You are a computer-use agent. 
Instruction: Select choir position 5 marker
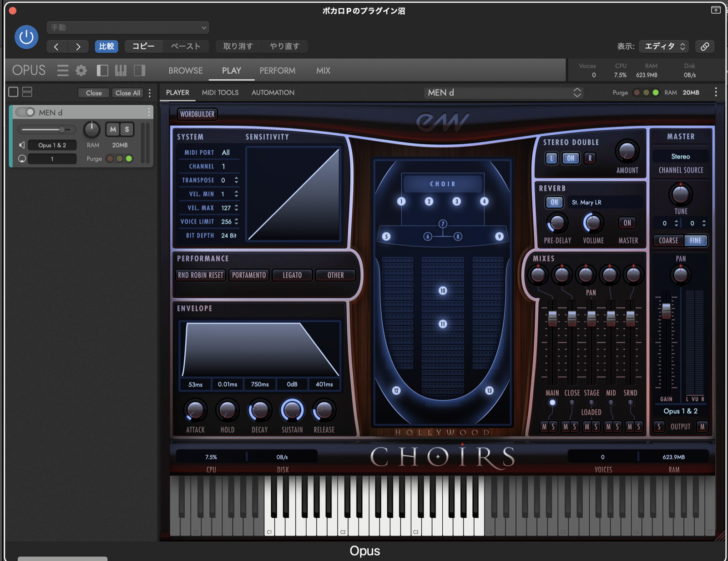pos(386,236)
